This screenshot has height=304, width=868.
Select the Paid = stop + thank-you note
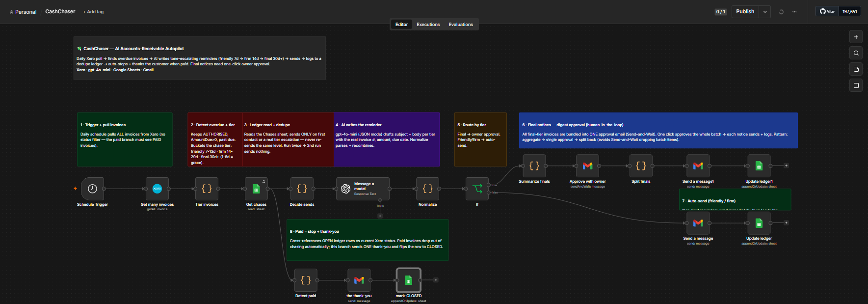[x=368, y=240]
